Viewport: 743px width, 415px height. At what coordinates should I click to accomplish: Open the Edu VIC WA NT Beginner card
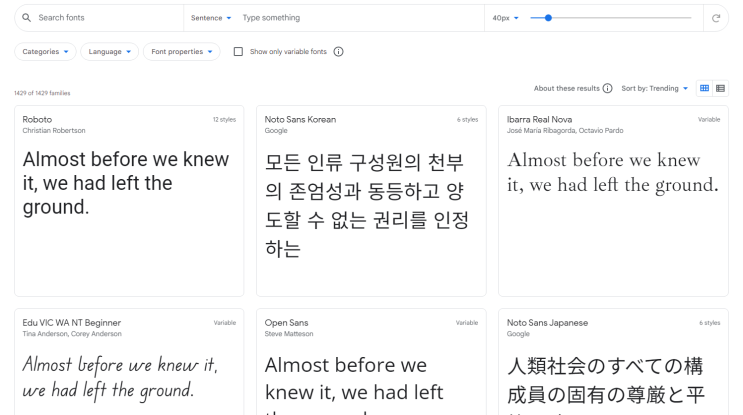(x=129, y=362)
